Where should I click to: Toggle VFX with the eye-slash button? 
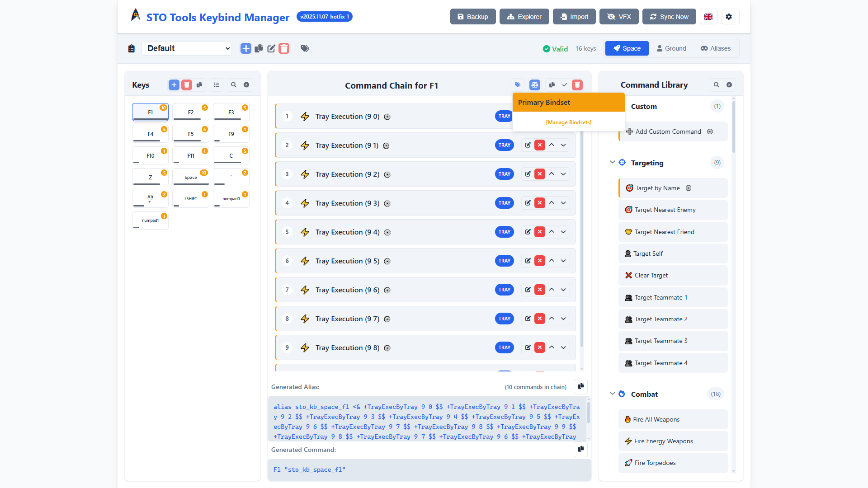[x=618, y=16]
